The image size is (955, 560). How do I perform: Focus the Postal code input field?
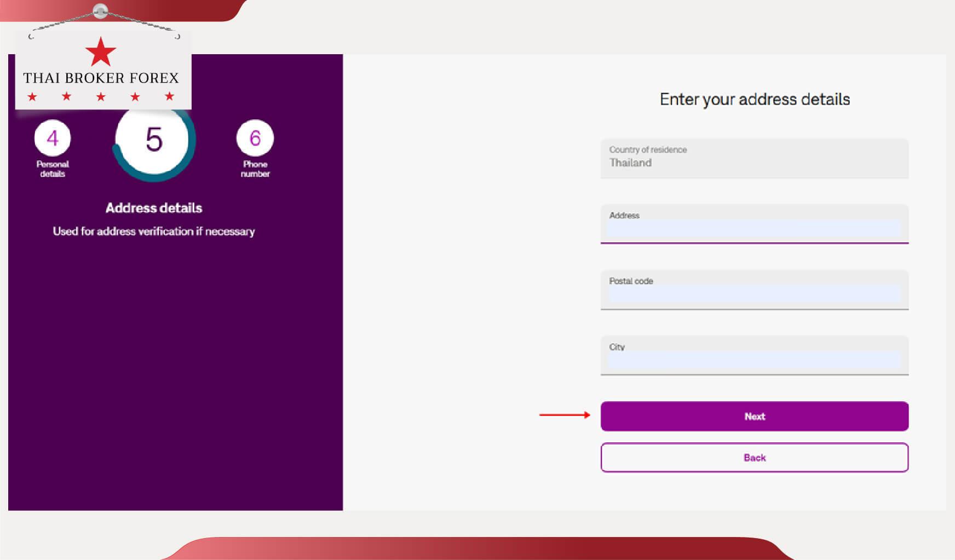click(754, 294)
